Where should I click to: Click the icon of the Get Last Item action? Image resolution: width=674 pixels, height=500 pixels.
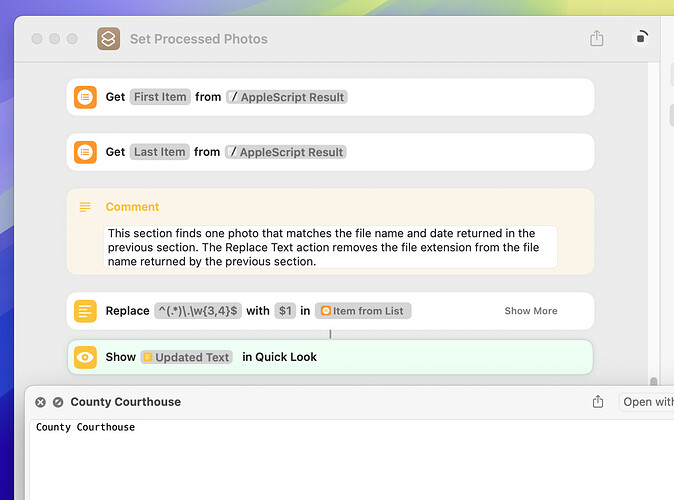[86, 152]
